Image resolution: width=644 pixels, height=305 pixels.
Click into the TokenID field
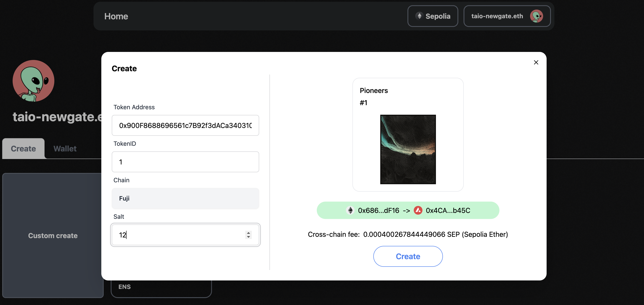point(185,162)
